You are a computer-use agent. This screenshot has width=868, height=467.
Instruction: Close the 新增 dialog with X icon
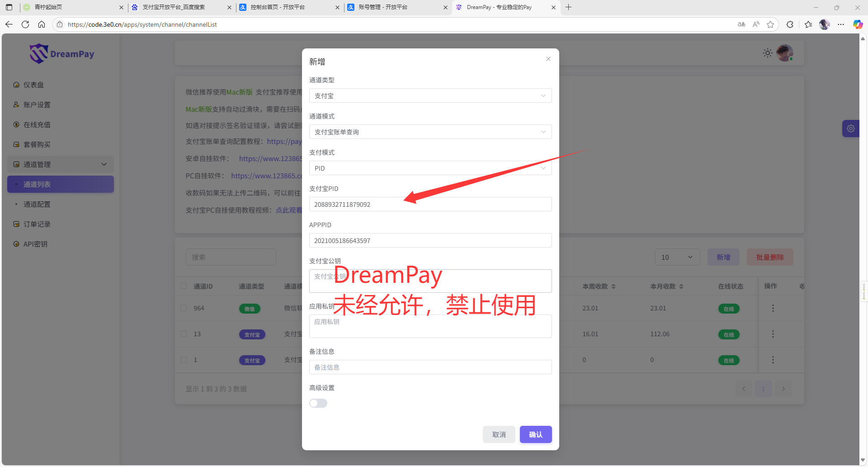pyautogui.click(x=548, y=59)
